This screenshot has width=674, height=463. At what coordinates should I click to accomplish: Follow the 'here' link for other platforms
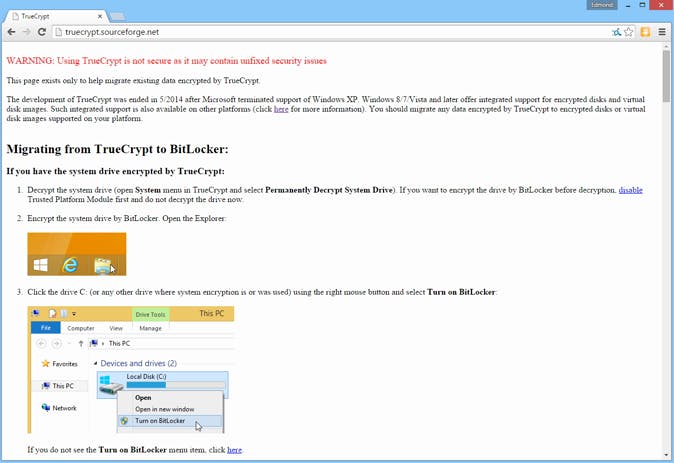pos(281,109)
